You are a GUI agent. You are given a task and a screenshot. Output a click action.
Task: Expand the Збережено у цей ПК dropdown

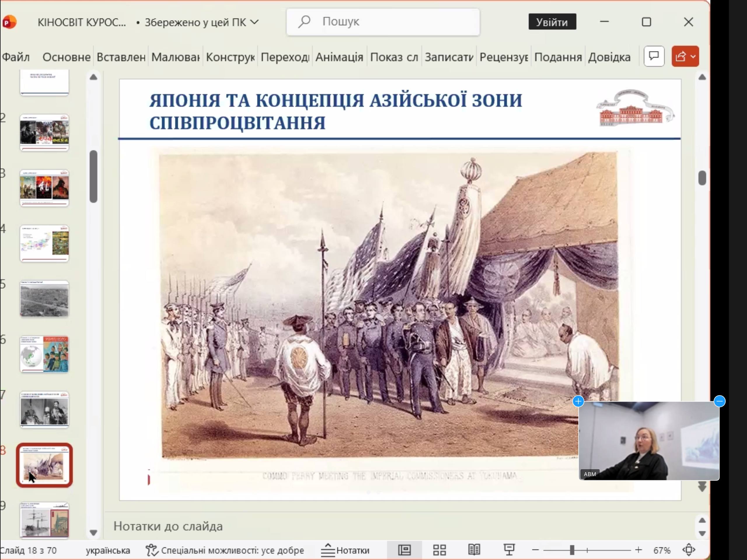point(255,22)
